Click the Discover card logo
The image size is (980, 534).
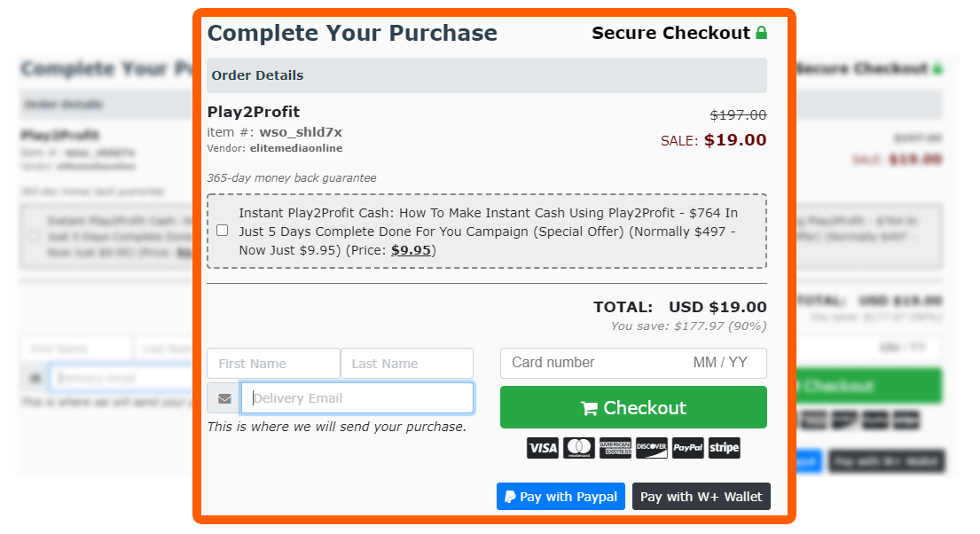coord(651,448)
